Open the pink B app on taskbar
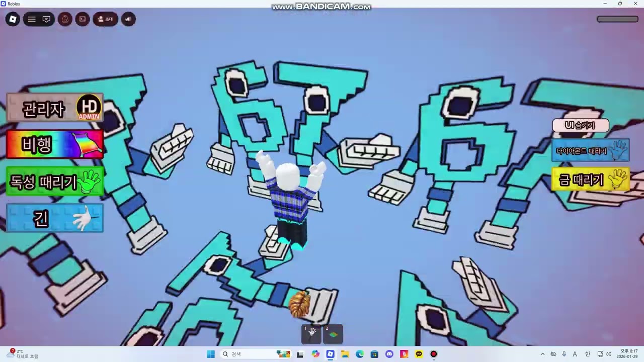Screen dimensions: 644x362 (404, 354)
